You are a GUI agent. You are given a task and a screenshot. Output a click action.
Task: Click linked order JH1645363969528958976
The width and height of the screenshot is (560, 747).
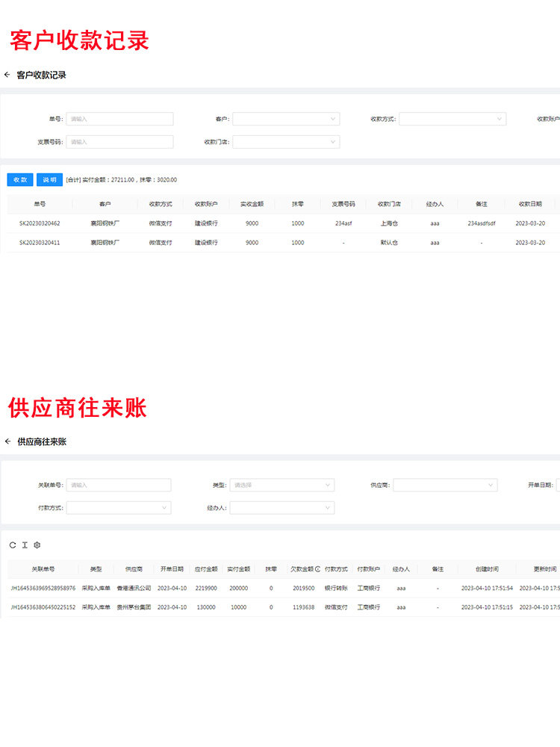(x=43, y=589)
